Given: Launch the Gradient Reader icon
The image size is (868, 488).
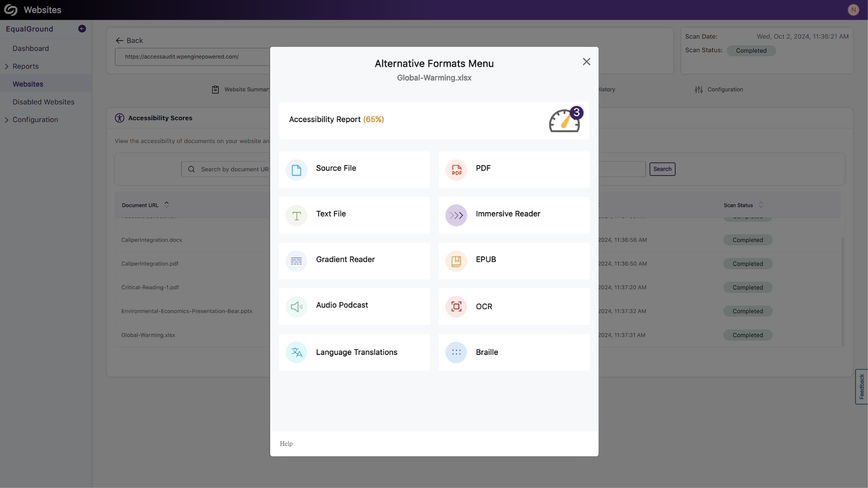Looking at the screenshot, I should [296, 261].
